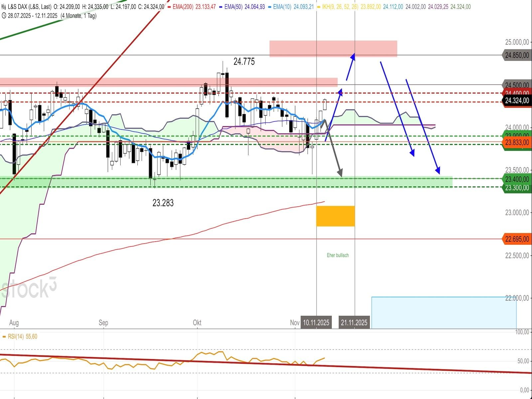
Task: Open the IKH(9, 26, 52, 26) Ichimoku legend
Action: click(340, 7)
